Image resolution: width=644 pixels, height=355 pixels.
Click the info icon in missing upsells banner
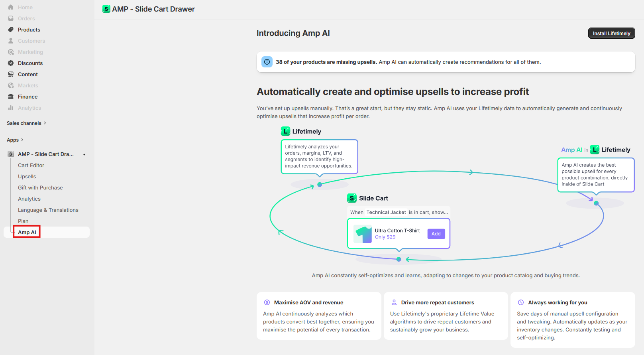tap(267, 62)
